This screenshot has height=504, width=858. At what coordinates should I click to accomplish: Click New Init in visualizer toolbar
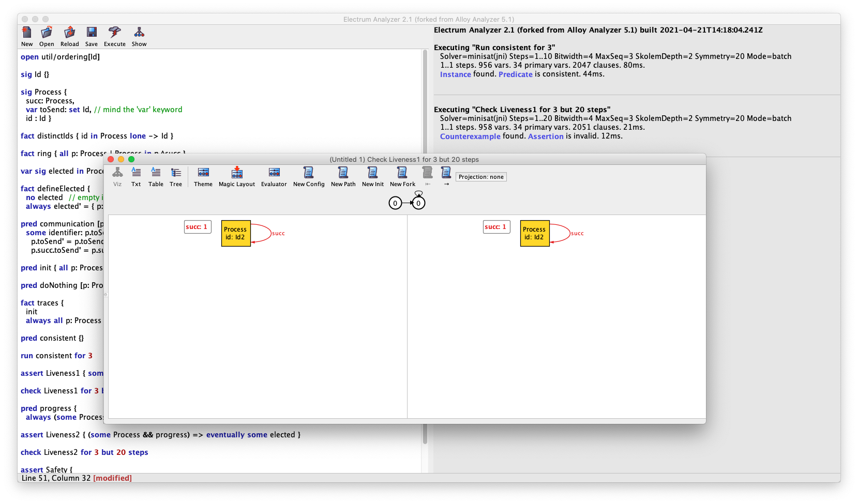(373, 177)
